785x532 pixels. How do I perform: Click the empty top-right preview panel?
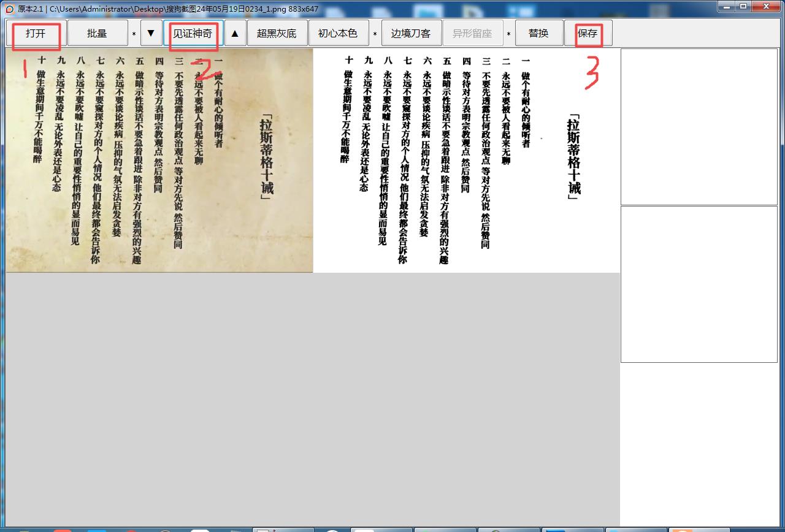[699, 126]
